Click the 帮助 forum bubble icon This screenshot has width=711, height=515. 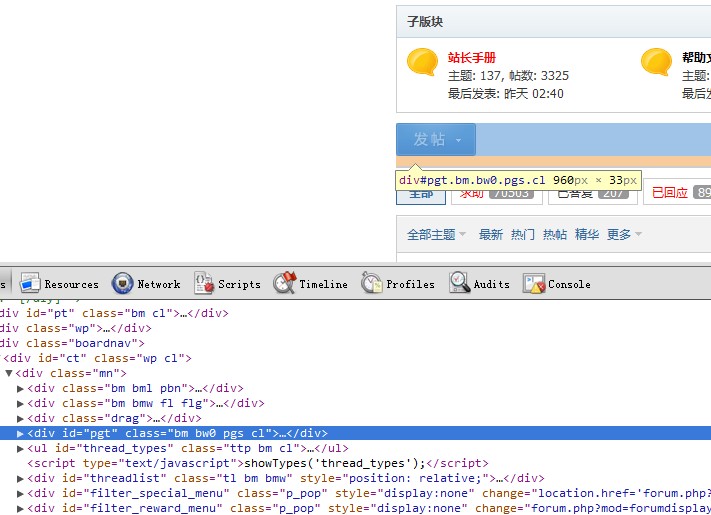click(x=656, y=62)
